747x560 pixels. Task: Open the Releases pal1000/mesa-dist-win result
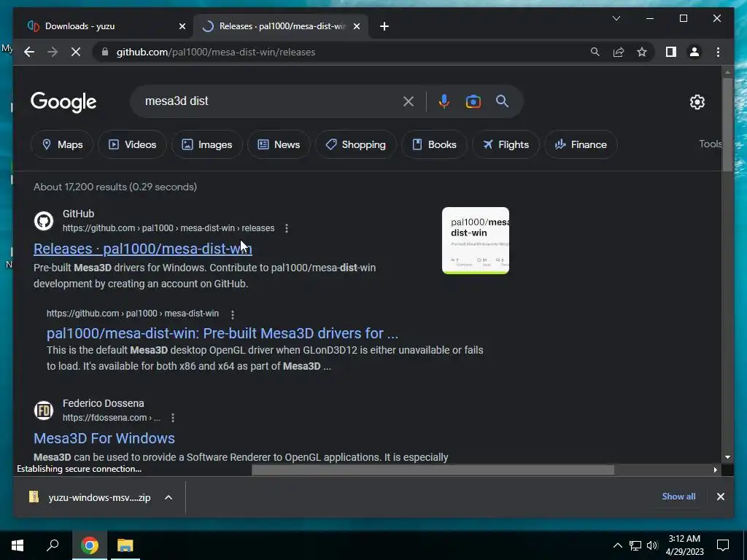(143, 249)
